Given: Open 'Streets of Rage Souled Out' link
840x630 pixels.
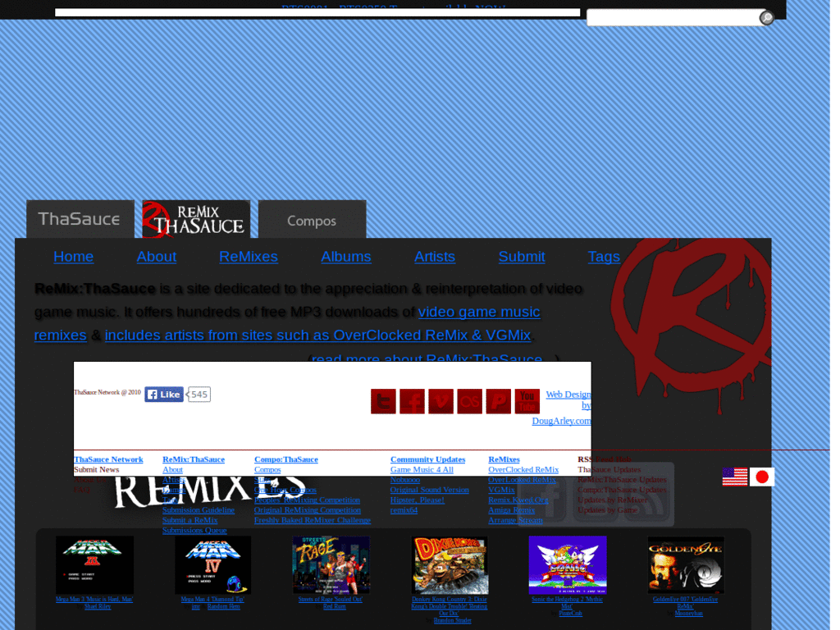Looking at the screenshot, I should 331,600.
